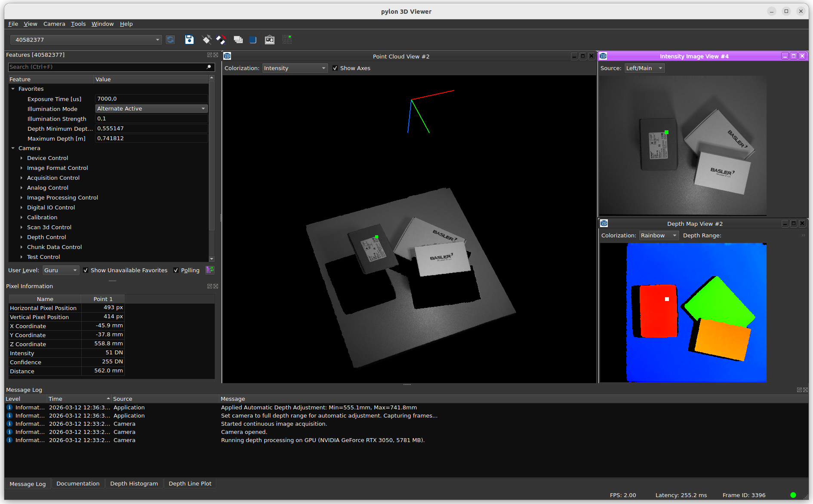This screenshot has width=813, height=504.
Task: Take a screenshot with the camera snapshot icon
Action: [x=269, y=40]
